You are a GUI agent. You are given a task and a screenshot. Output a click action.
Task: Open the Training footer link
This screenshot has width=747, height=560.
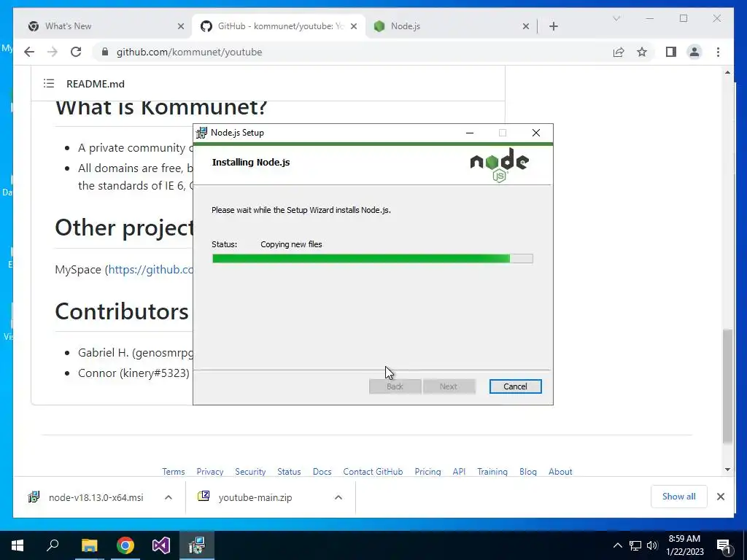pyautogui.click(x=492, y=472)
